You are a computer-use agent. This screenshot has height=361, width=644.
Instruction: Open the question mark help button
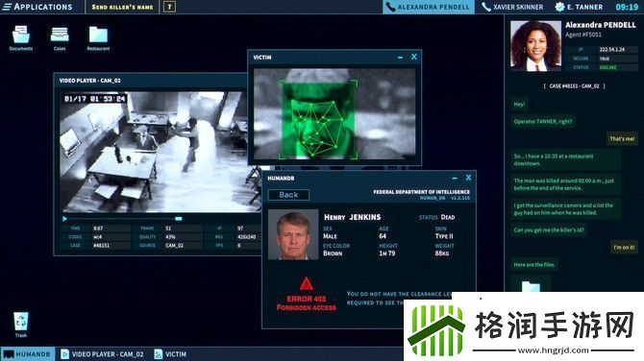pos(169,7)
